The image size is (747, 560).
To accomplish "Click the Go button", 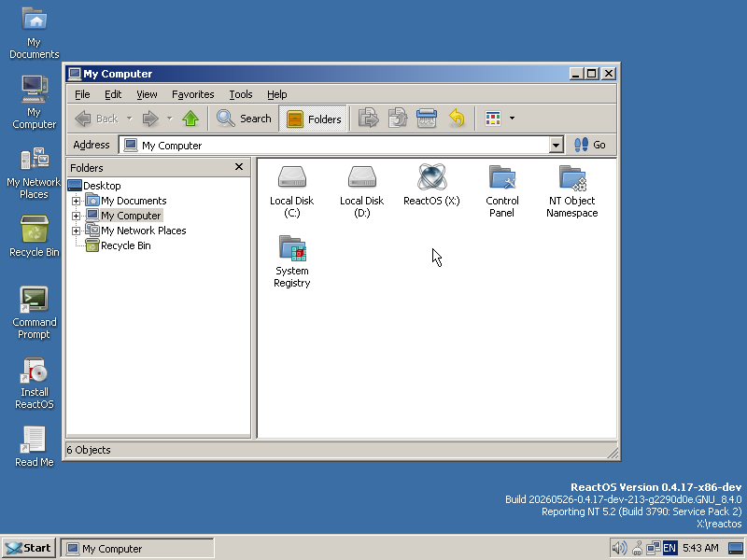I will pyautogui.click(x=590, y=145).
